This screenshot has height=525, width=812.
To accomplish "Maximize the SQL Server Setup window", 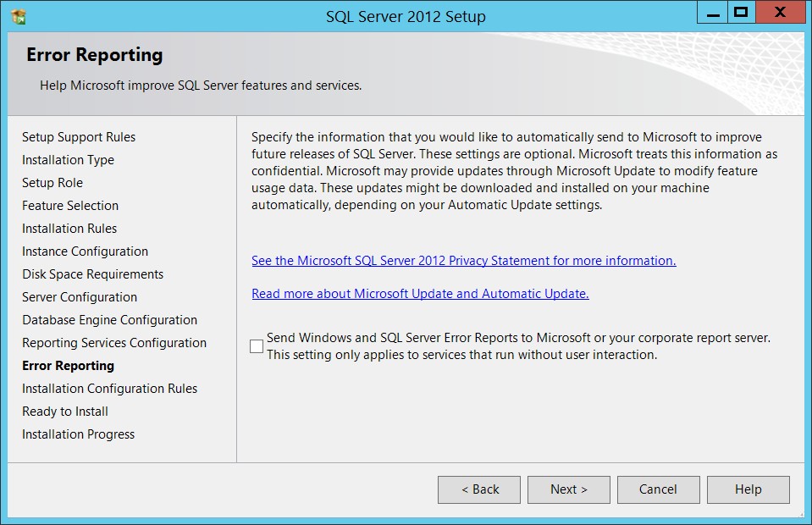I will [x=742, y=13].
